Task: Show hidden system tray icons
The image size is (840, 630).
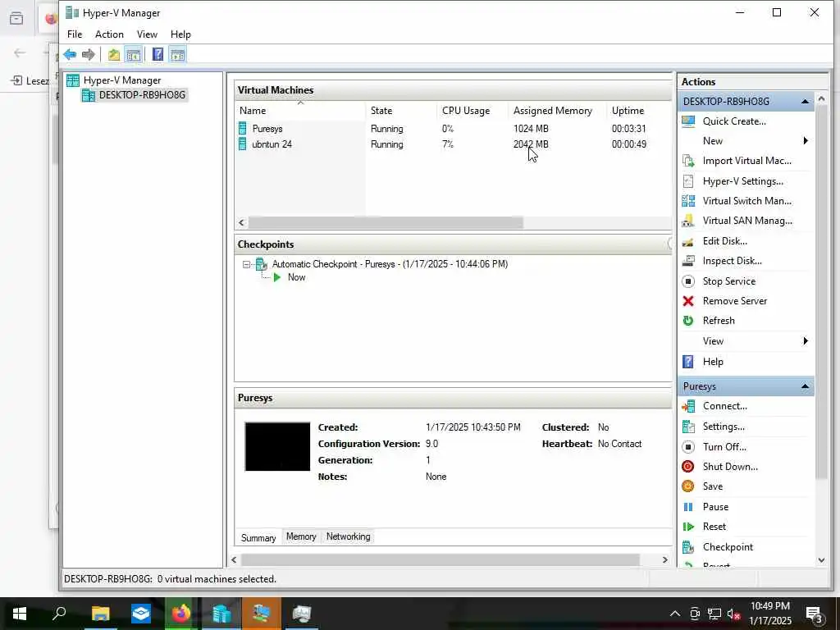Action: coord(675,614)
